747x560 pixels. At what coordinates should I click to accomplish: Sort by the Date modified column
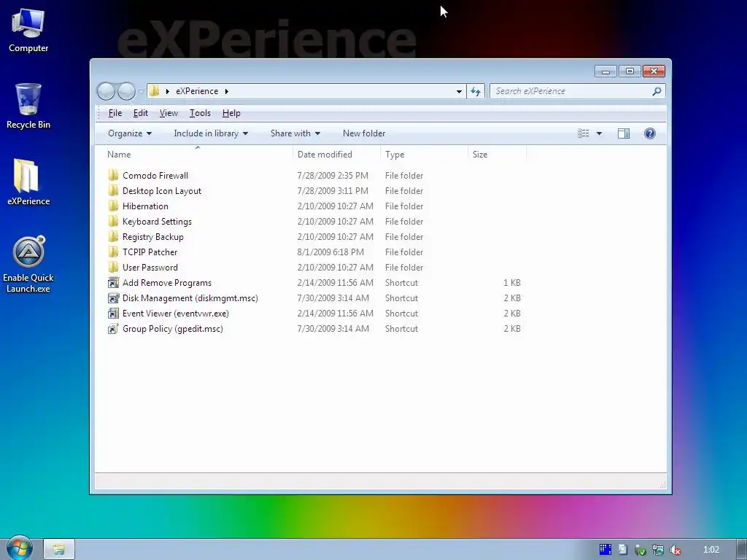click(336, 155)
